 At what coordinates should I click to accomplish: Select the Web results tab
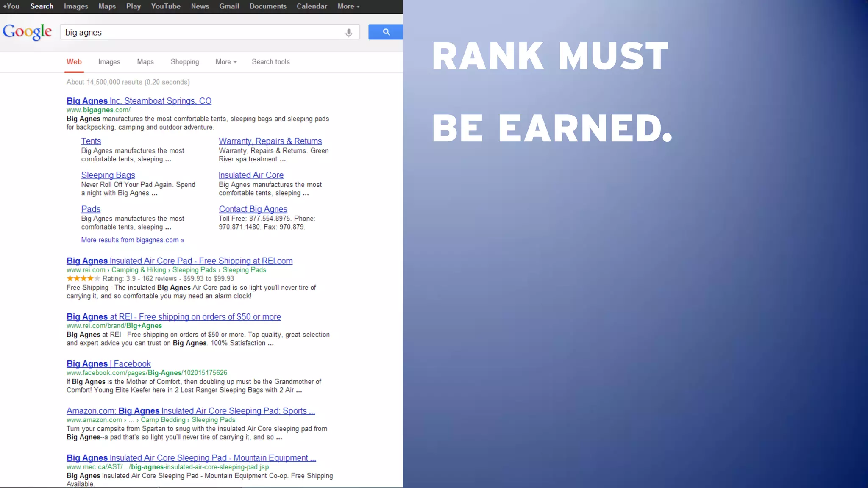[74, 62]
